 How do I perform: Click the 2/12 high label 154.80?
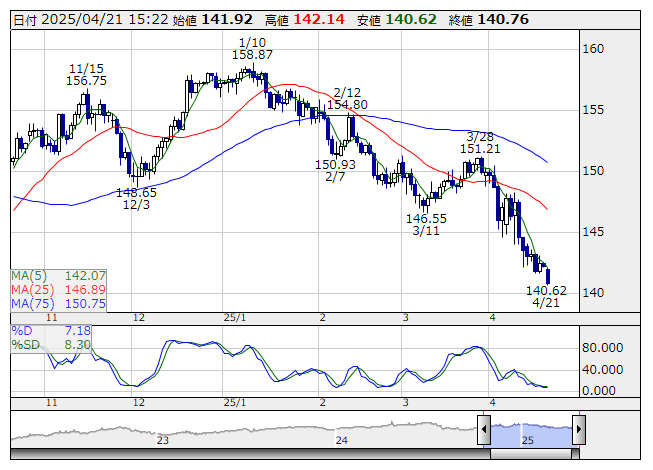coord(347,104)
